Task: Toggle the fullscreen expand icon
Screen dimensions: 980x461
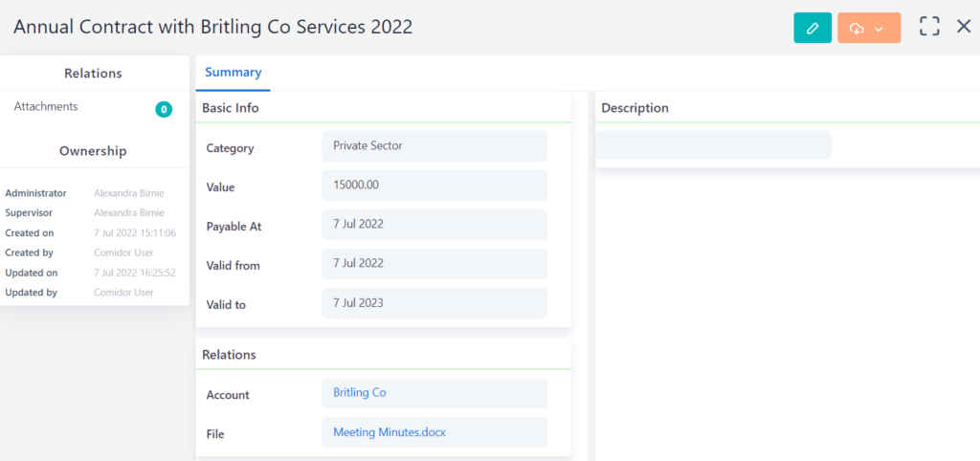Action: [x=929, y=26]
